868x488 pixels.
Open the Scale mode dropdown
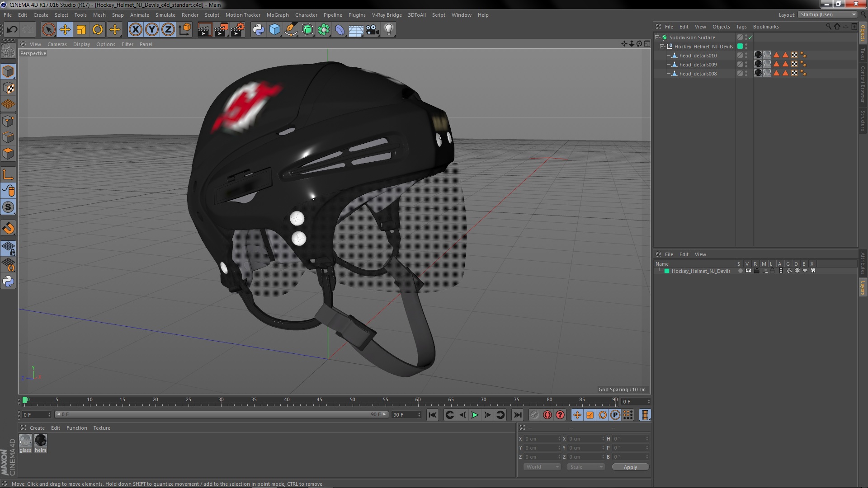click(586, 467)
